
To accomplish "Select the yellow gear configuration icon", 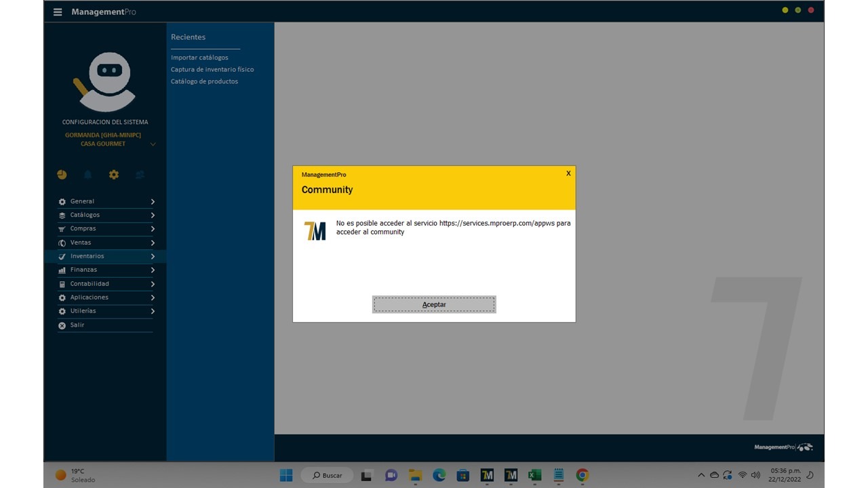I will click(114, 174).
